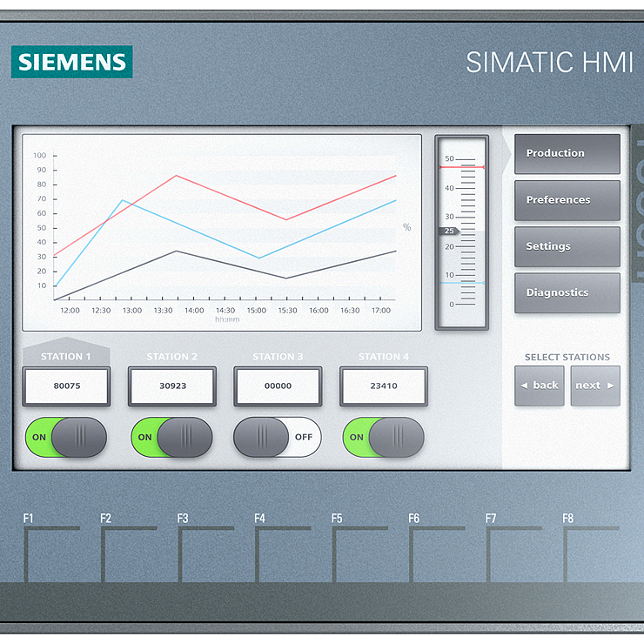The image size is (644, 644).
Task: Open the Settings menu
Action: tap(567, 246)
